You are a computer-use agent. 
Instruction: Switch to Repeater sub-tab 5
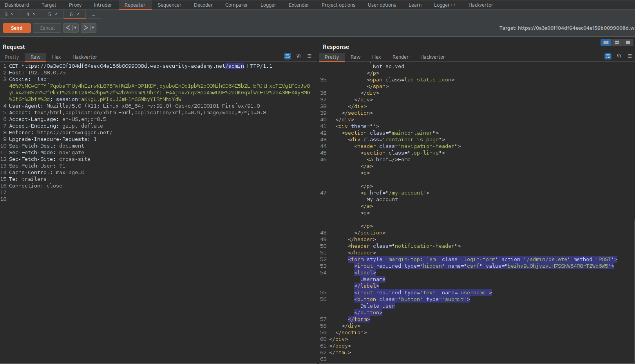[x=50, y=14]
